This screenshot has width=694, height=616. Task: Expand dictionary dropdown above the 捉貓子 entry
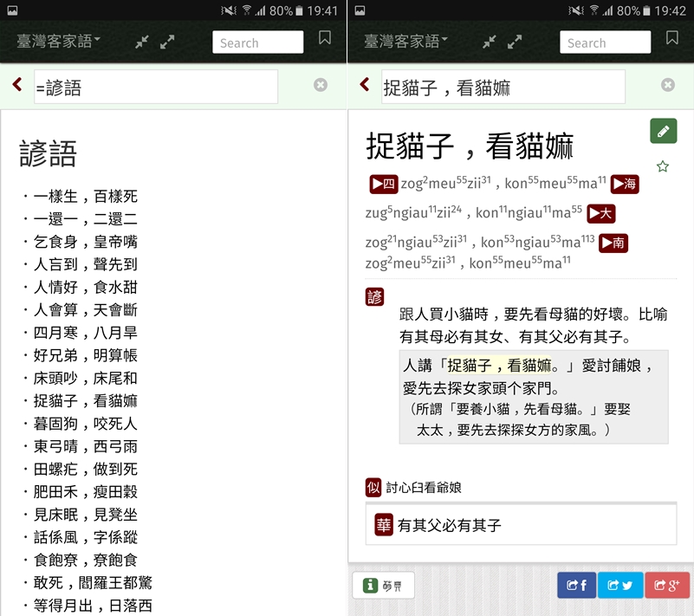point(405,41)
